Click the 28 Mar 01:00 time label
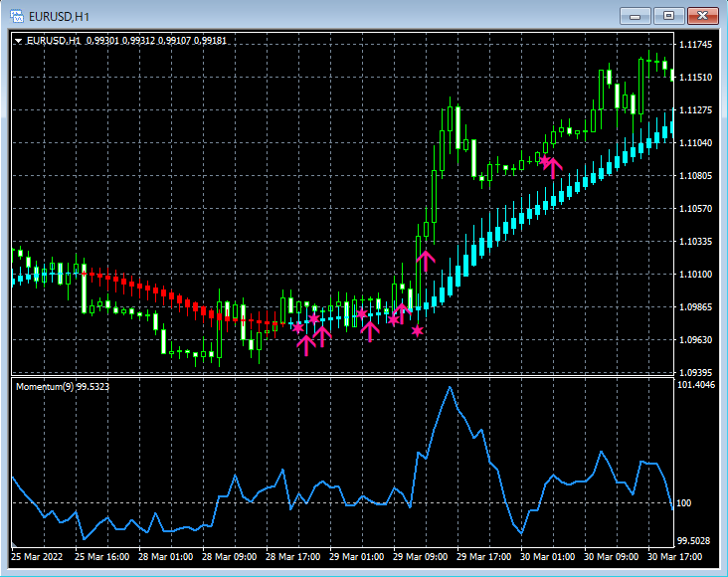 165,556
